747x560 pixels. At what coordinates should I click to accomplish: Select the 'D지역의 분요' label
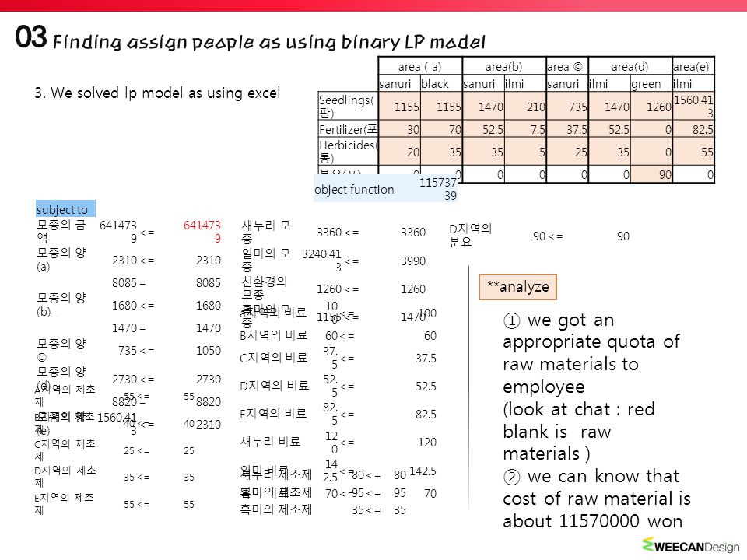[x=470, y=235]
